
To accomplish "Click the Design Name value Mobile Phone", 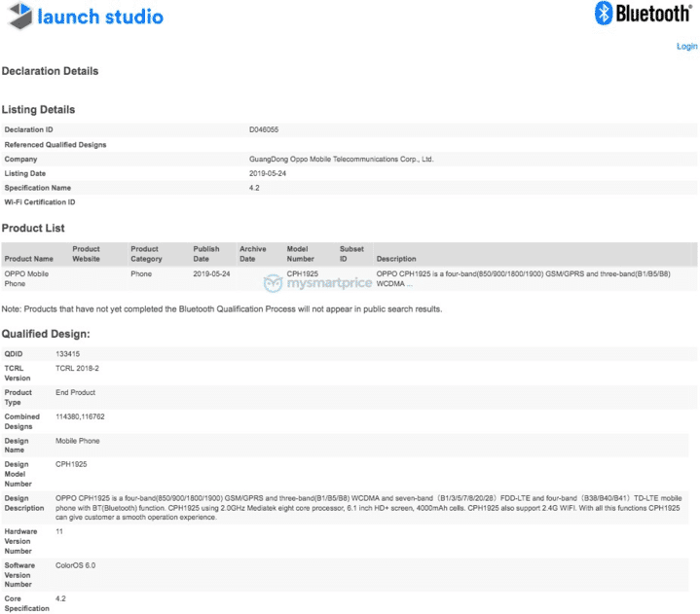I will tap(78, 441).
